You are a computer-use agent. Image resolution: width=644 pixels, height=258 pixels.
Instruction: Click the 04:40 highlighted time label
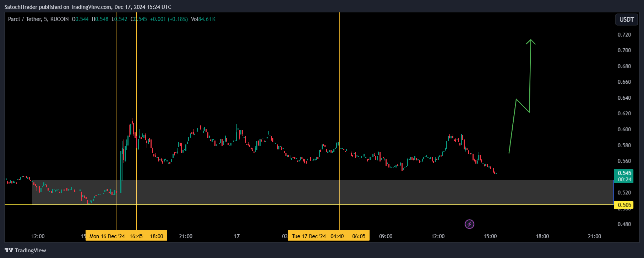click(x=337, y=236)
